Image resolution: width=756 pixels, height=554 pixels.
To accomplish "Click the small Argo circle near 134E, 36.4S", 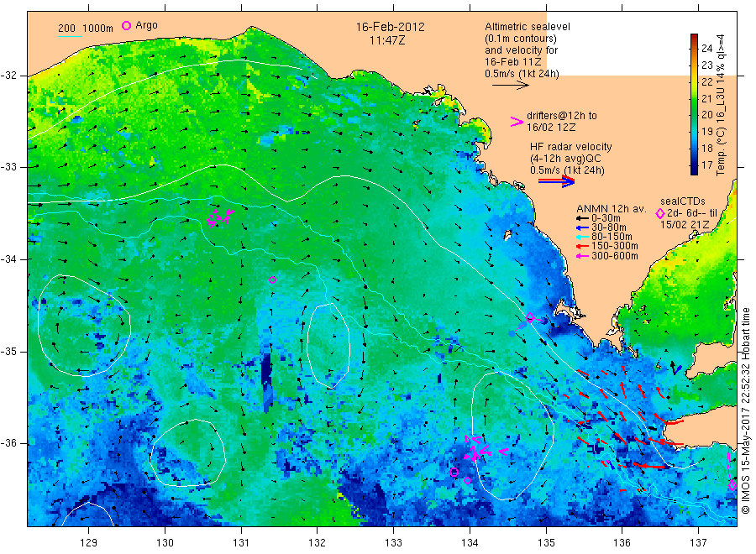I will tap(467, 480).
